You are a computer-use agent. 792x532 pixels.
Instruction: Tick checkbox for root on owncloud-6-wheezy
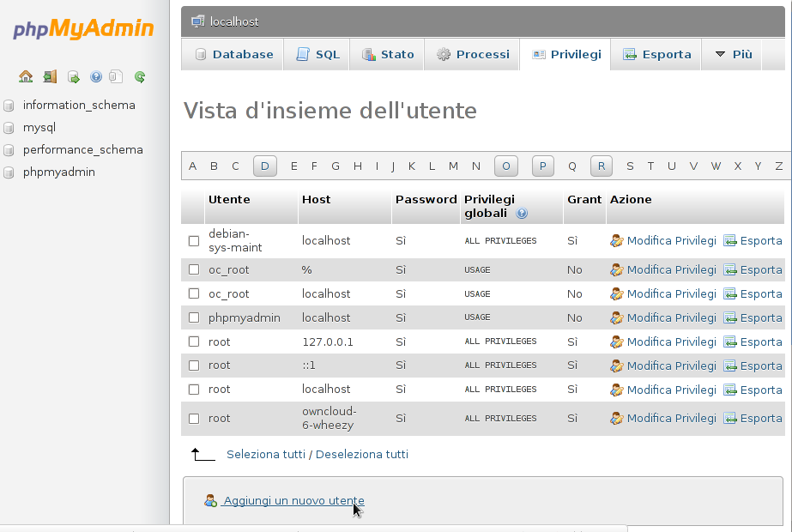click(194, 419)
